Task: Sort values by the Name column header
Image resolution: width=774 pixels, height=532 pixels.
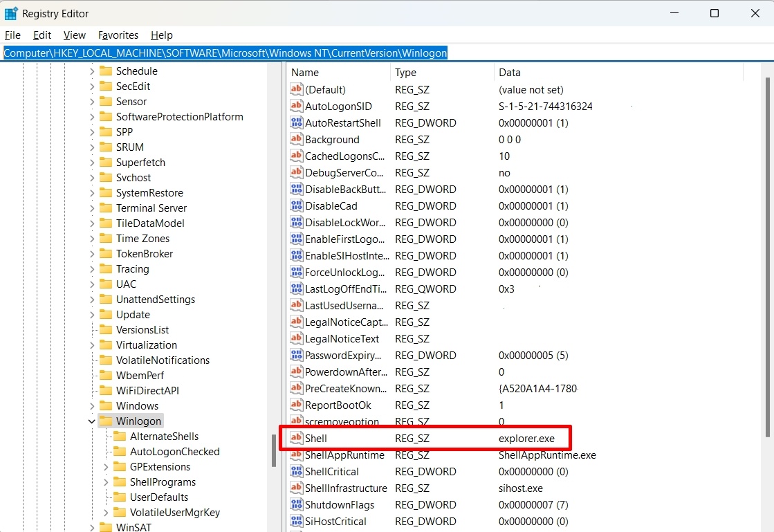Action: point(339,73)
